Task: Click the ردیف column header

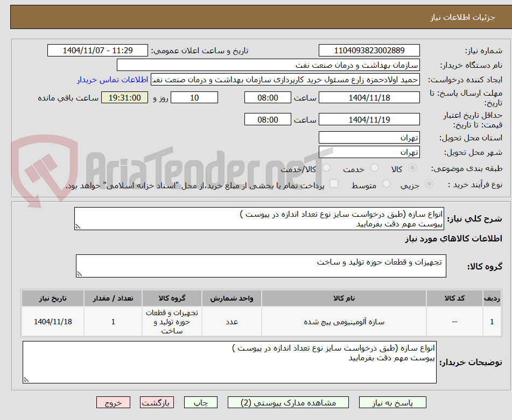Action: [x=492, y=298]
